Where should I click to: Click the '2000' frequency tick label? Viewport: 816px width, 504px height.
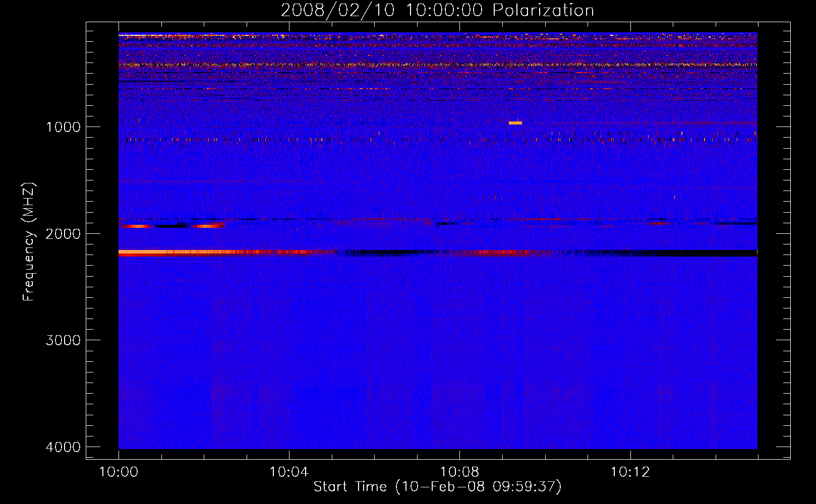[63, 234]
